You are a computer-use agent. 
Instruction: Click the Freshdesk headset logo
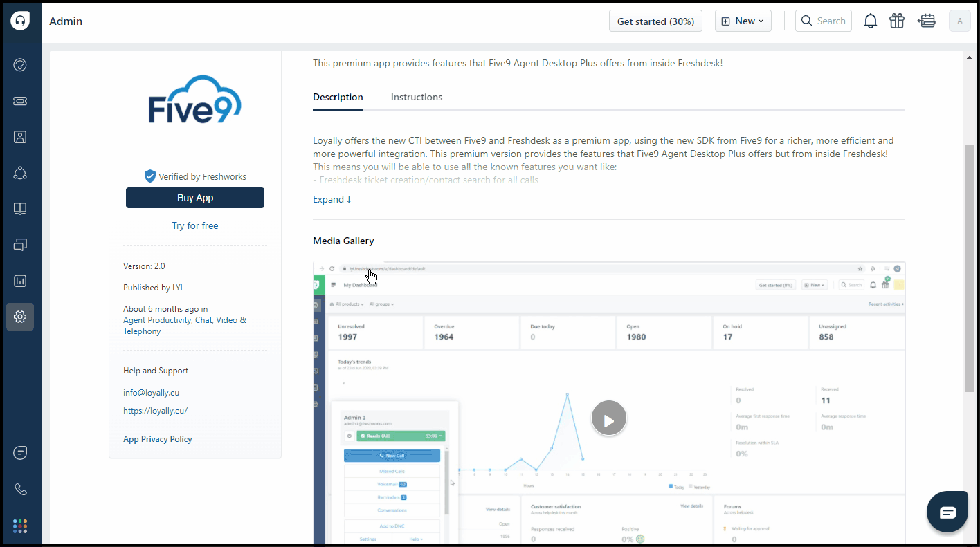tap(20, 21)
